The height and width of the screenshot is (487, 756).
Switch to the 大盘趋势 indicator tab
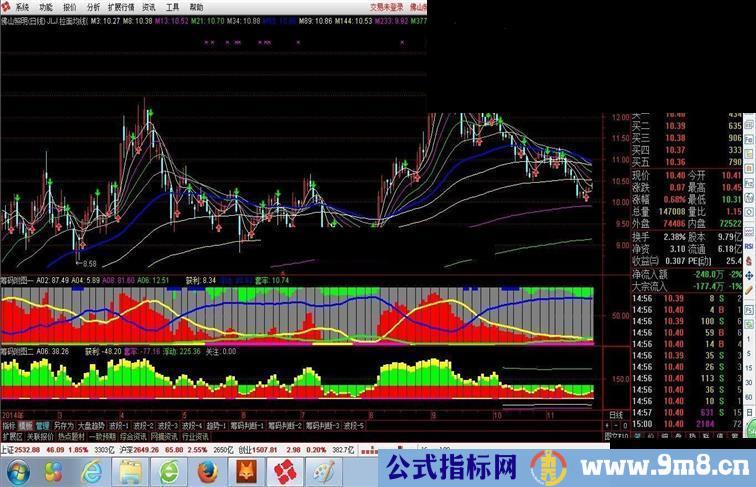[x=91, y=425]
